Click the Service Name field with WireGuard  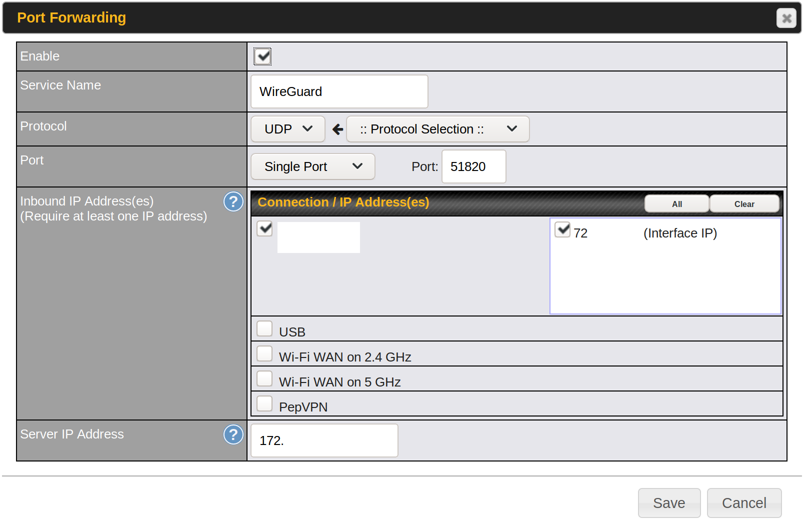339,91
